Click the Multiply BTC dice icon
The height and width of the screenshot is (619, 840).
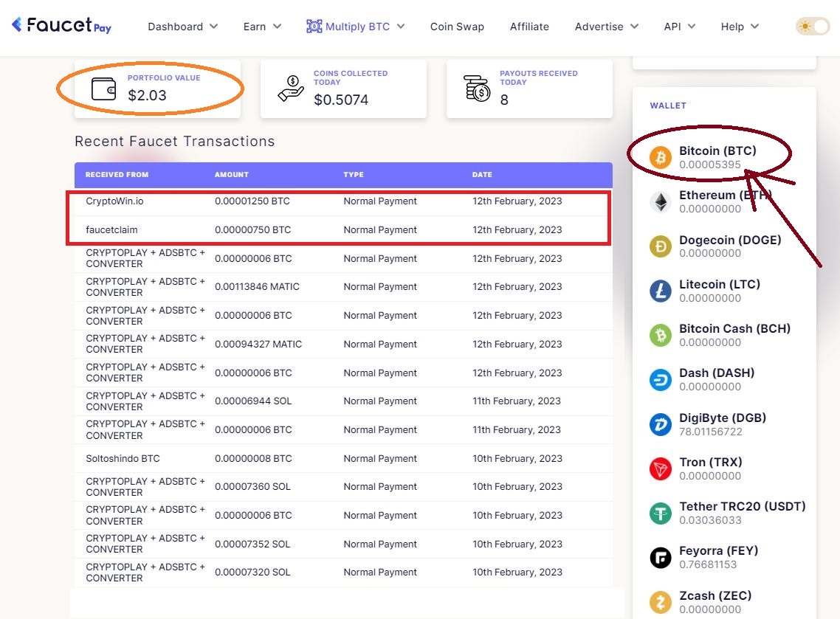point(314,27)
